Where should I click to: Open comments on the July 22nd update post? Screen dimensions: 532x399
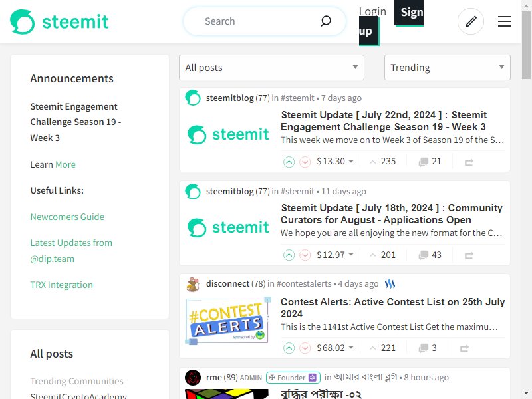pyautogui.click(x=430, y=161)
